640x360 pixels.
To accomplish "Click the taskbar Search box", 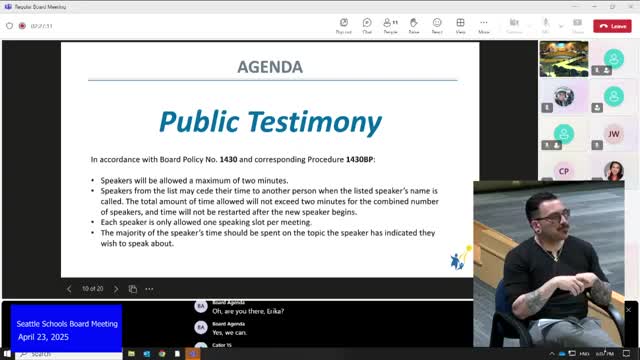I will pyautogui.click(x=69, y=354).
